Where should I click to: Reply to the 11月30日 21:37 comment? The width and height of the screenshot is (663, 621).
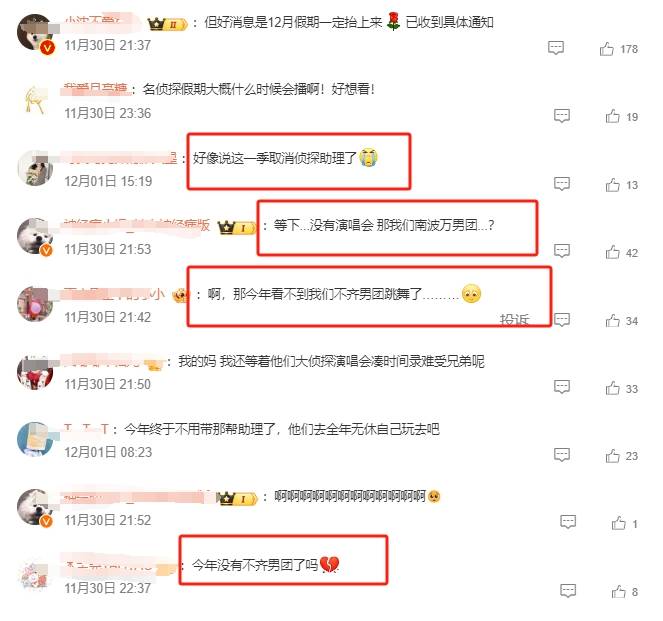pos(556,48)
